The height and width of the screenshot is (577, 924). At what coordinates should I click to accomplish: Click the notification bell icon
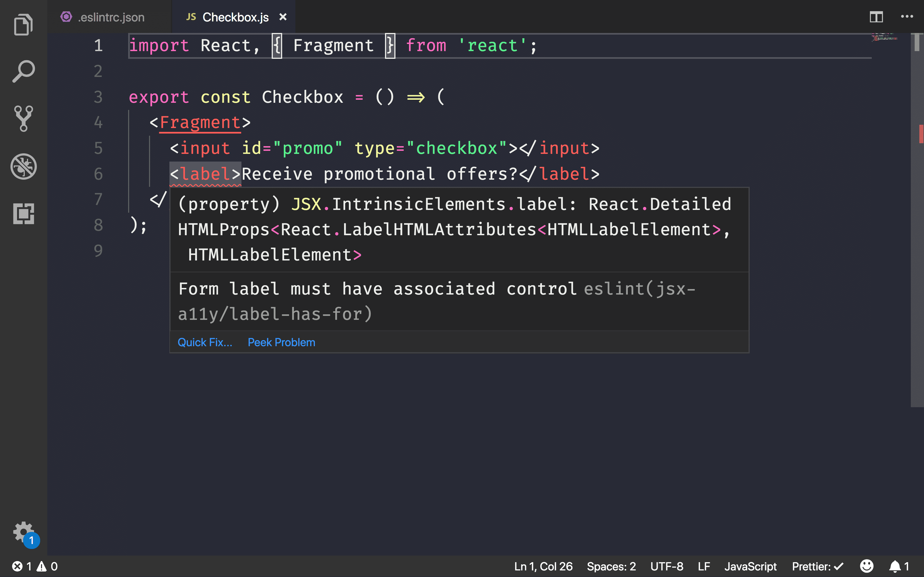[896, 566]
